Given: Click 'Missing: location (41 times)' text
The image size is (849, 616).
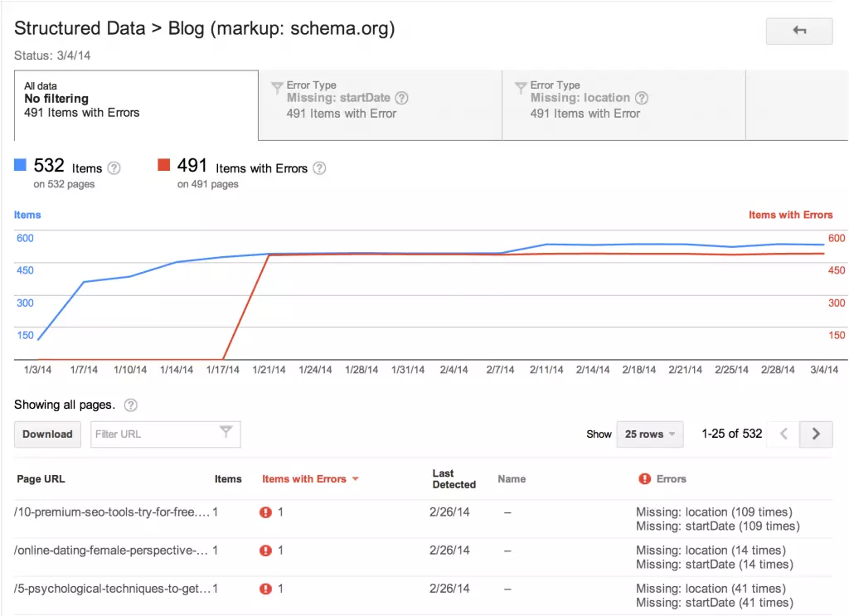Looking at the screenshot, I should (x=711, y=589).
